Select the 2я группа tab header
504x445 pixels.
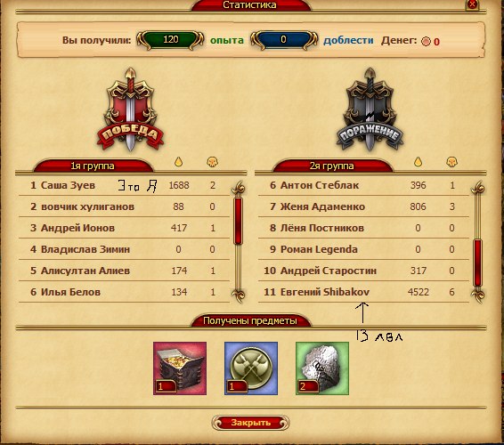point(332,166)
